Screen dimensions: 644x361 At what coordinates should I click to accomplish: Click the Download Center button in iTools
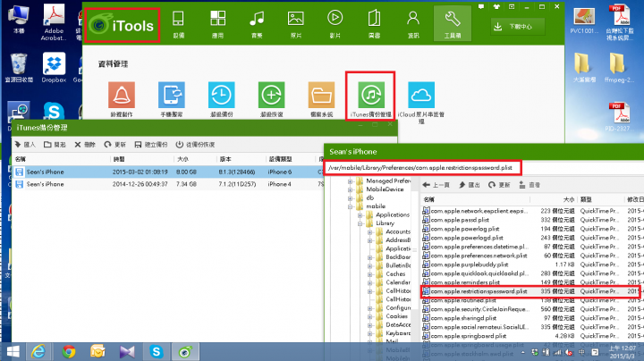click(518, 27)
